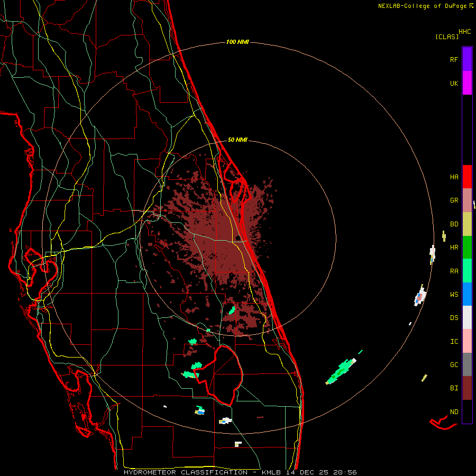Click the RF purple legend swatch
This screenshot has width=476, height=476.
pyautogui.click(x=467, y=59)
